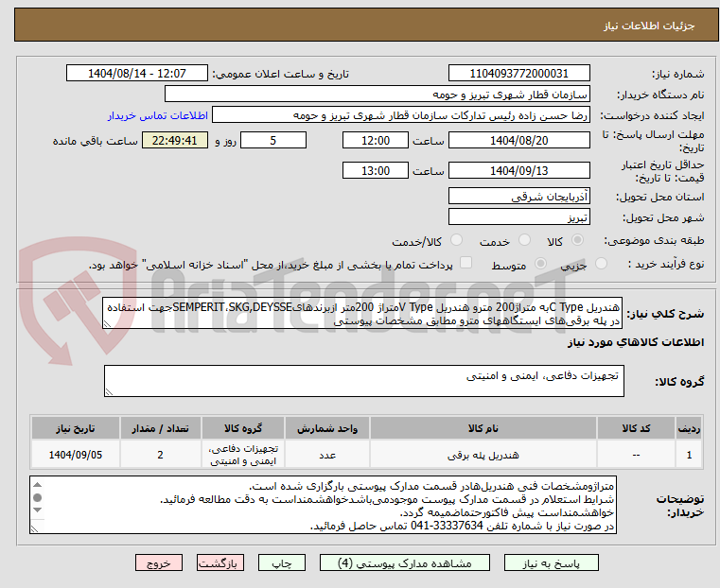This screenshot has height=588, width=720.
Task: Click the 'بازگشت' back button
Action: tap(220, 562)
